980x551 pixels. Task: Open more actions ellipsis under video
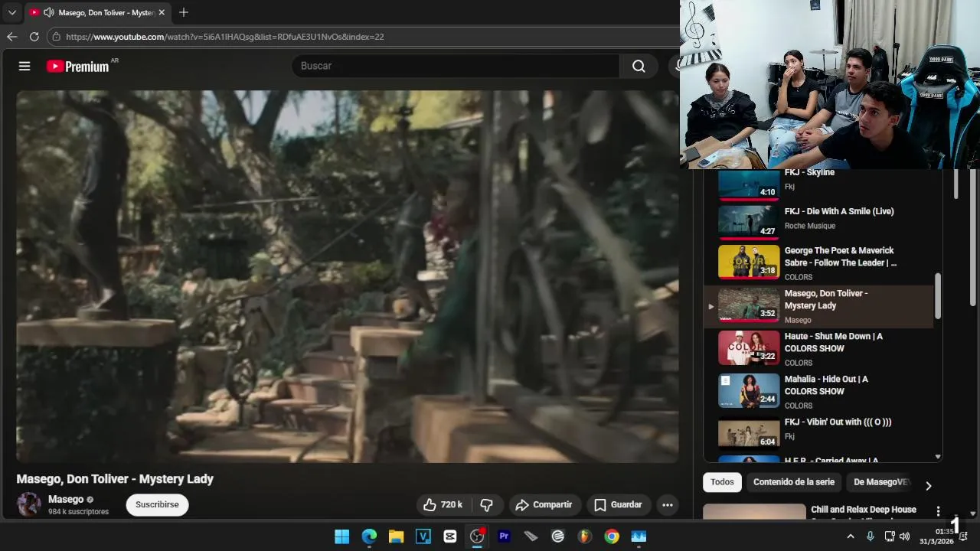click(668, 505)
